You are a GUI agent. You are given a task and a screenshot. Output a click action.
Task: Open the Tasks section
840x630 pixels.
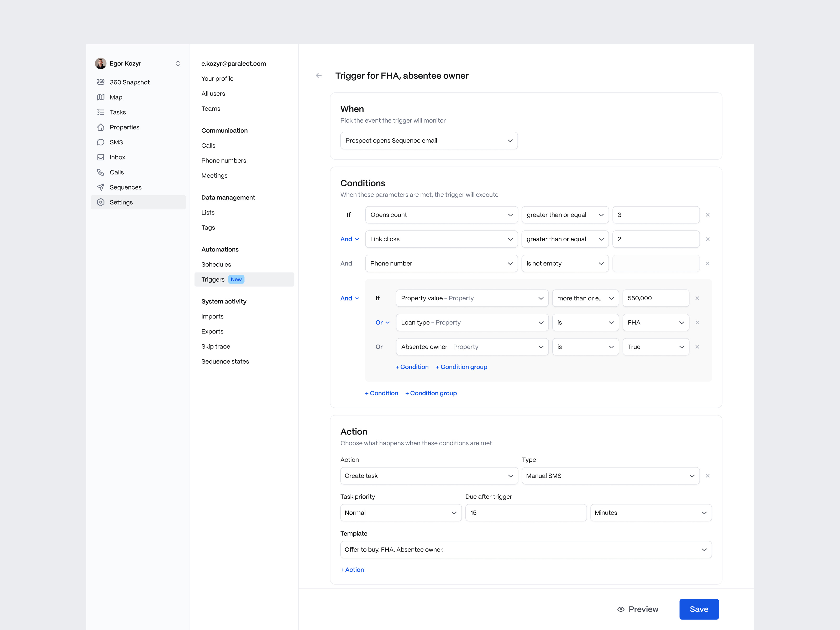coord(118,112)
